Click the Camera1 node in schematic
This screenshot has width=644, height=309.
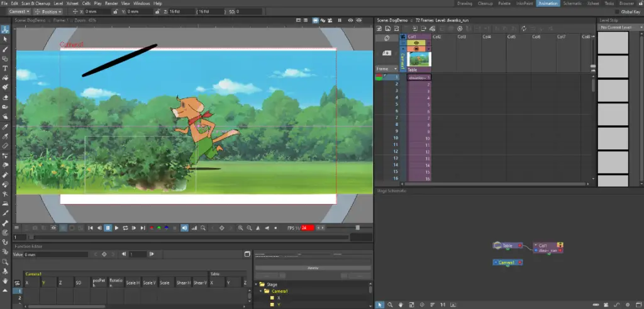(x=508, y=262)
